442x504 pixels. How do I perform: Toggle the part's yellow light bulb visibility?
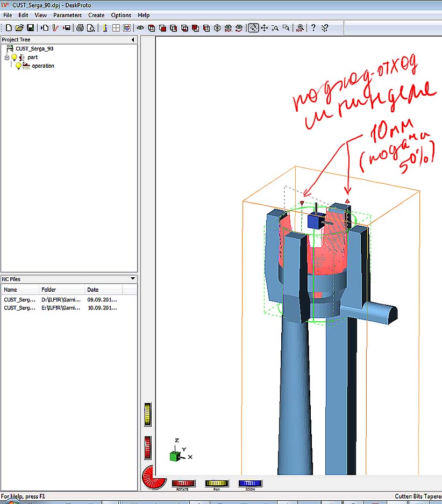15,57
